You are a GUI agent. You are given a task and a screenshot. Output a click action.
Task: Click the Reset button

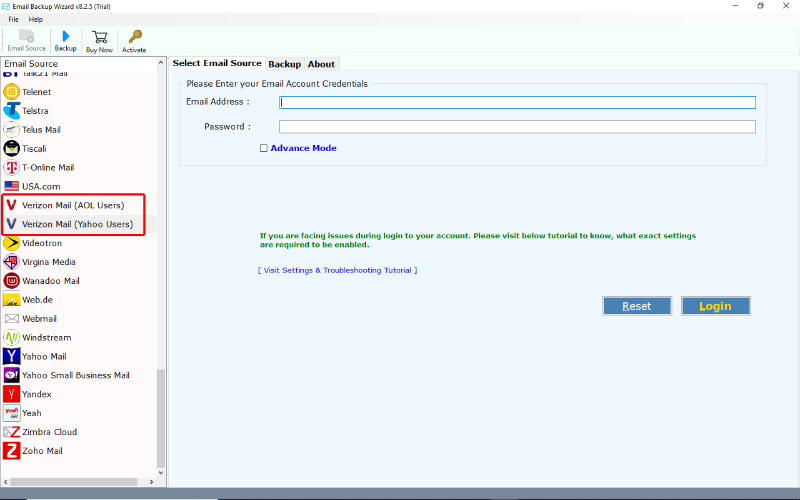637,306
